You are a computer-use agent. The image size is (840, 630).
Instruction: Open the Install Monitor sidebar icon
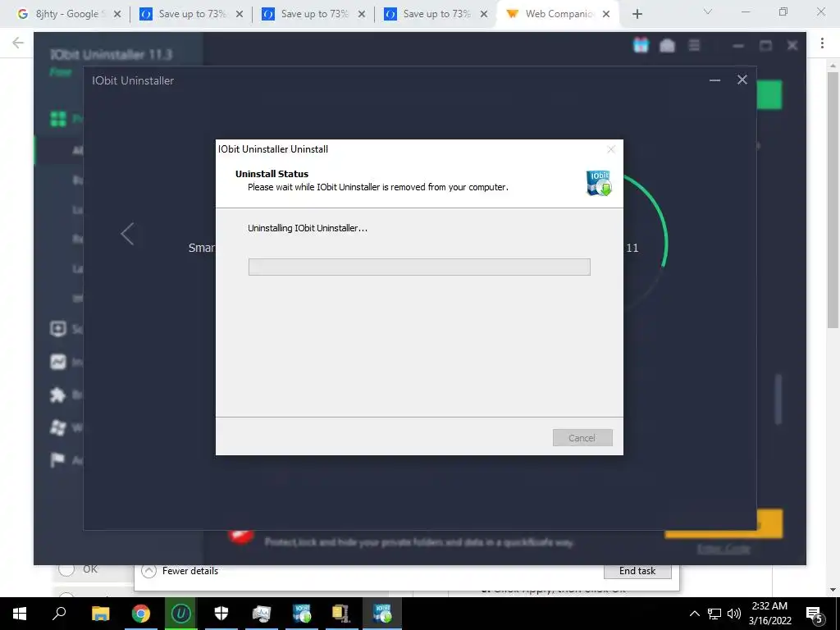(58, 362)
